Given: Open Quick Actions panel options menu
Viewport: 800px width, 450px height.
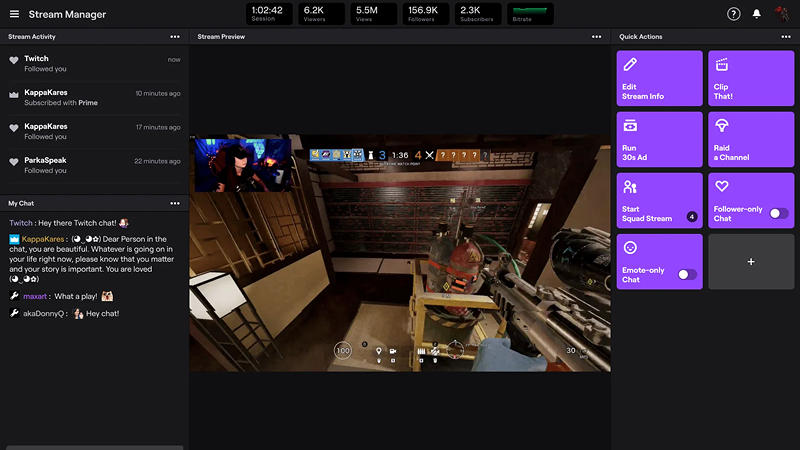Looking at the screenshot, I should pos(786,37).
